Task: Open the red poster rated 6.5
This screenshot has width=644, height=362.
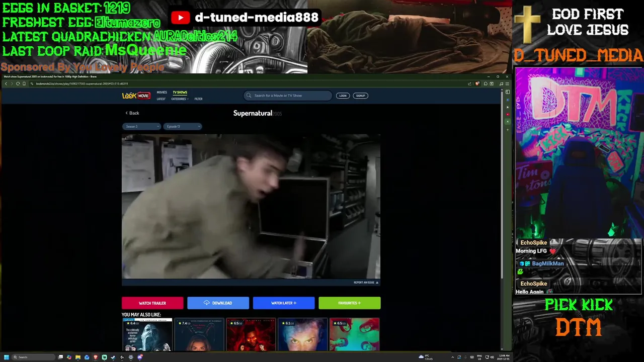Action: pyautogui.click(x=251, y=334)
